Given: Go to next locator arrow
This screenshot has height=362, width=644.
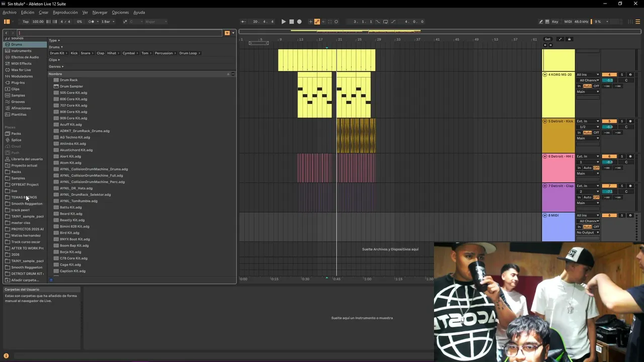Looking at the screenshot, I should [x=550, y=45].
